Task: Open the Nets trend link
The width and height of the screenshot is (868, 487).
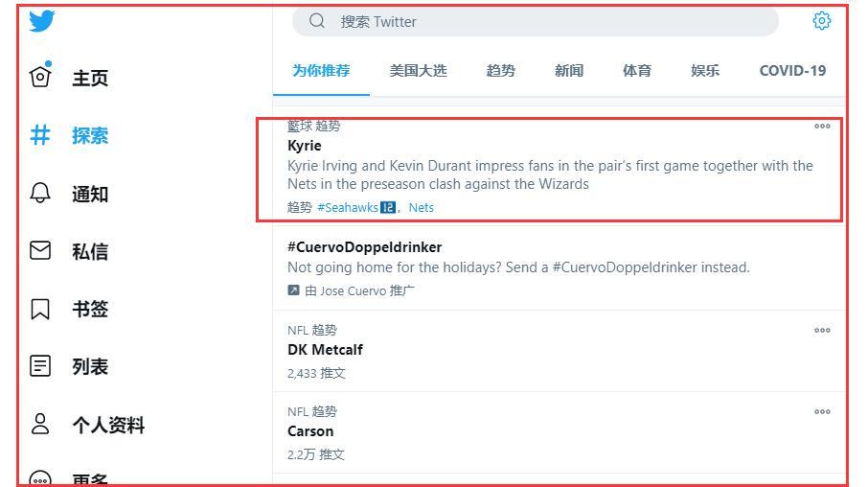Action: click(x=422, y=208)
